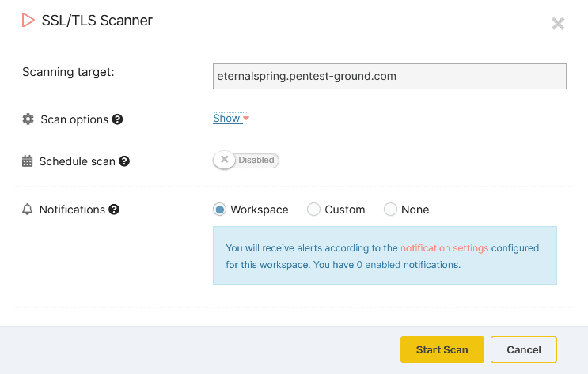Screen dimensions: 588x374
Task: Enable the Schedule scan toggle
Action: pyautogui.click(x=245, y=161)
